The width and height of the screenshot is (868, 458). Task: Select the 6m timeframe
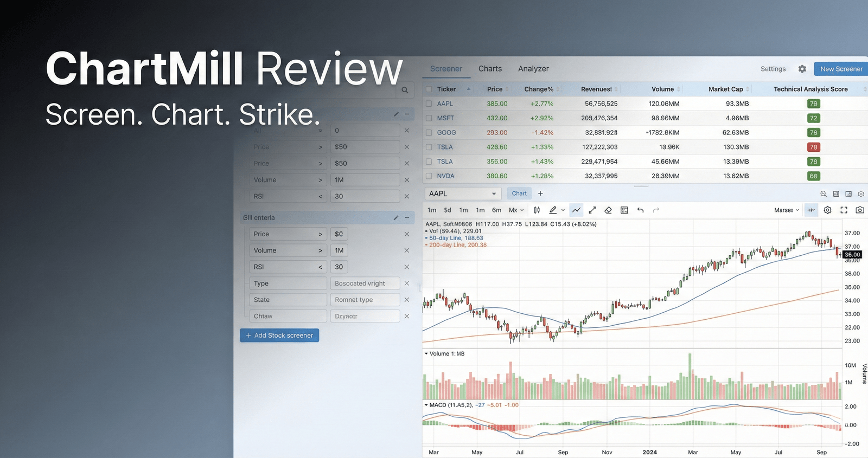(x=496, y=210)
